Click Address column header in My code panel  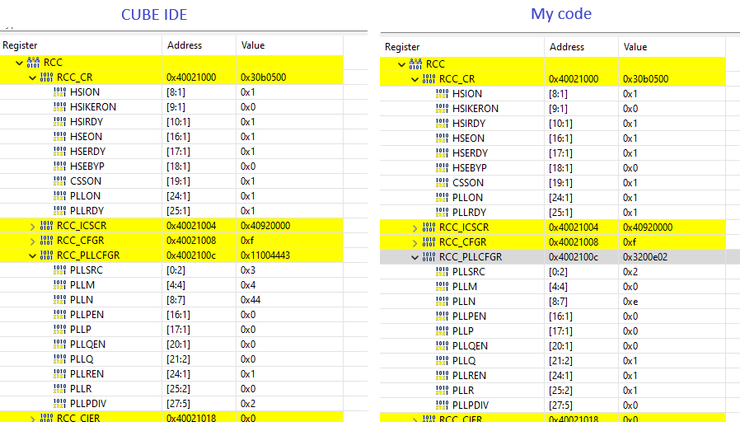click(x=567, y=47)
